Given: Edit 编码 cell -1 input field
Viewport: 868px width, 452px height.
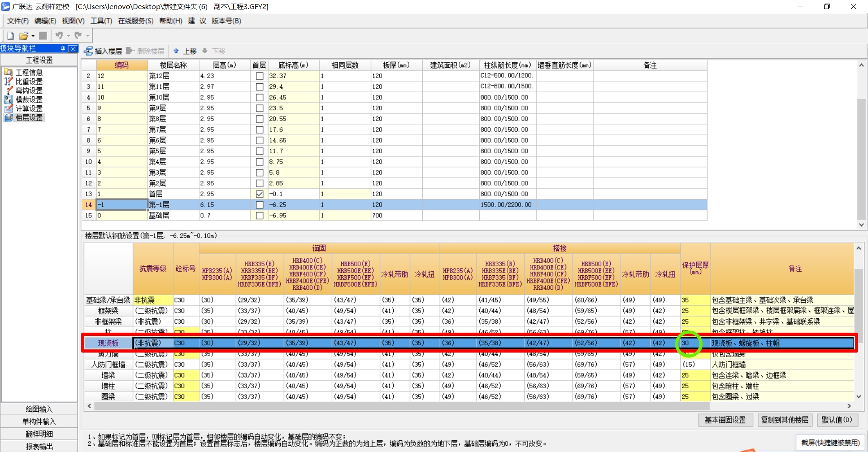Looking at the screenshot, I should [x=122, y=205].
